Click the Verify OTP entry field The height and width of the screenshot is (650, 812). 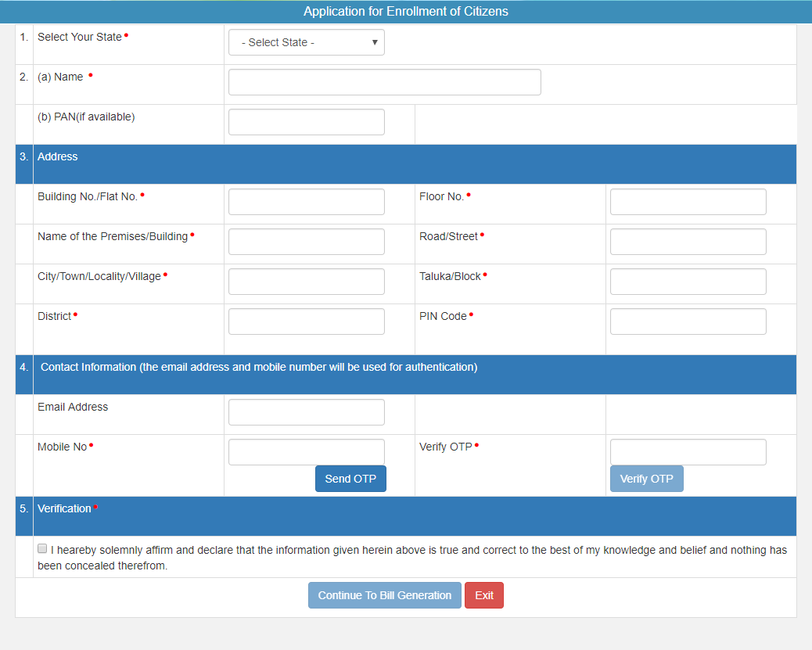[x=688, y=451]
